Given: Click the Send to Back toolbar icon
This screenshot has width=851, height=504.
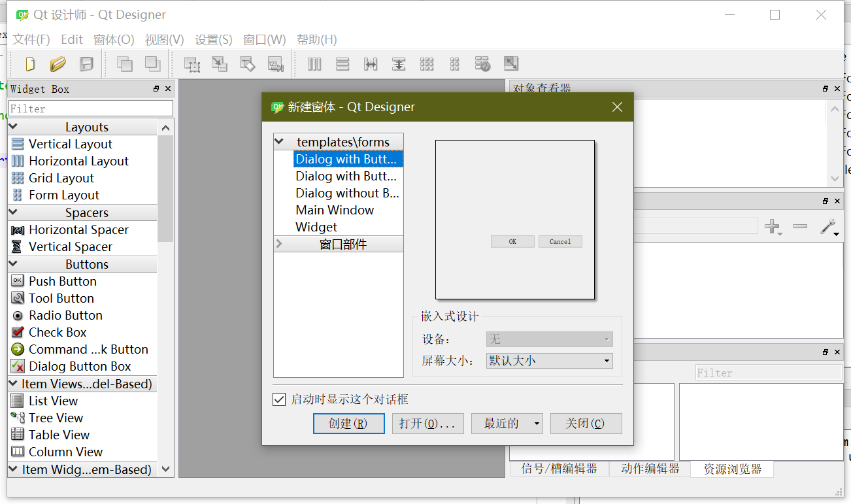Looking at the screenshot, I should click(124, 63).
